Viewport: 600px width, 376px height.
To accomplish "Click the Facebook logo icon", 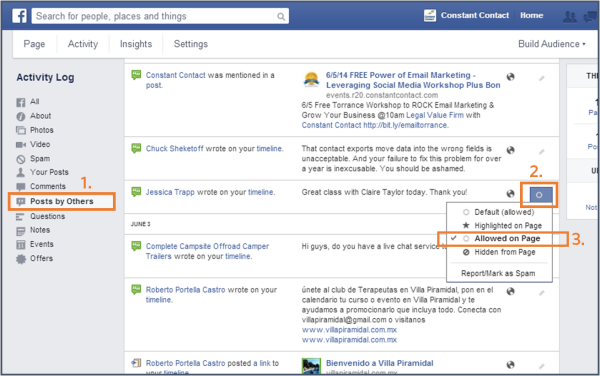I will click(x=19, y=16).
